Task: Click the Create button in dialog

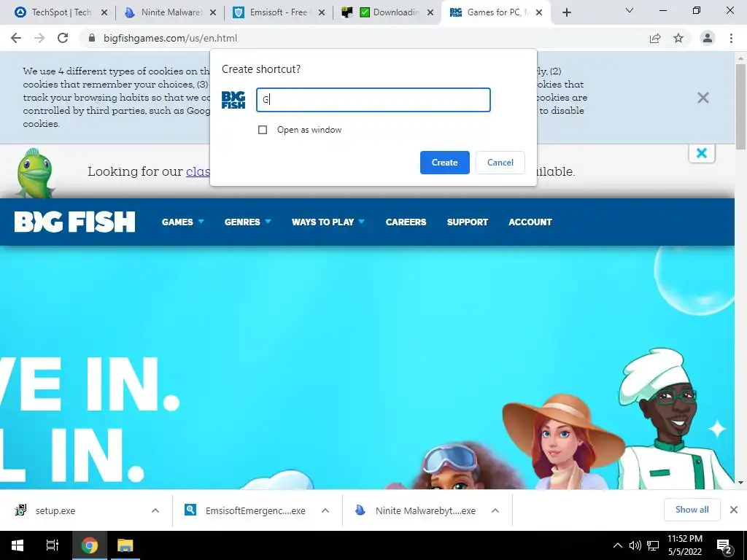Action: coord(444,163)
